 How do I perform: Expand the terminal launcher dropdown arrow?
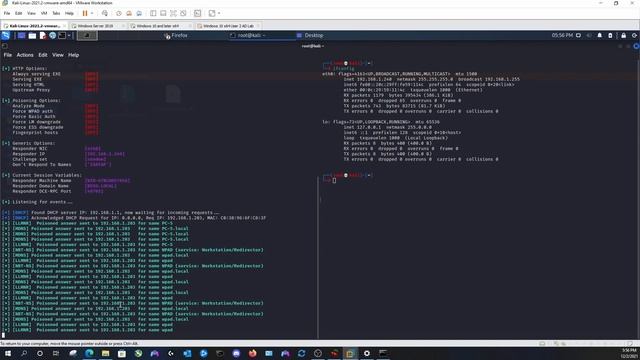69,36
